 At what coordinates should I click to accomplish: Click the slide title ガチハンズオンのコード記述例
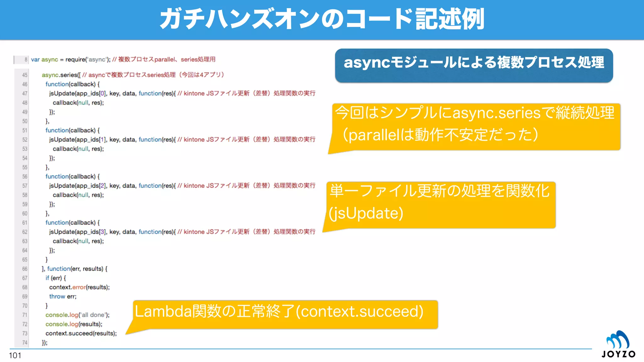tap(322, 19)
